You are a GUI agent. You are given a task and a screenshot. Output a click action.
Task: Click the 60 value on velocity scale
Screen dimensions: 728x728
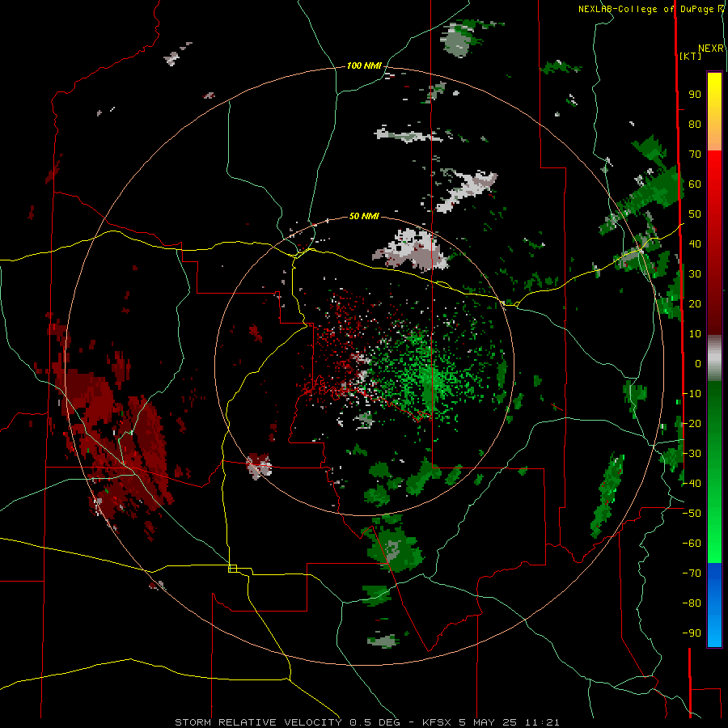tap(695, 184)
